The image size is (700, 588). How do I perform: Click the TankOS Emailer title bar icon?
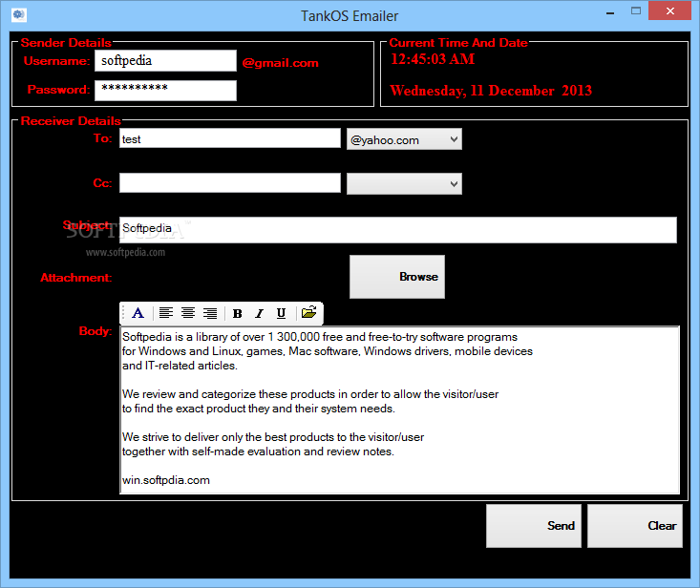pos(19,15)
